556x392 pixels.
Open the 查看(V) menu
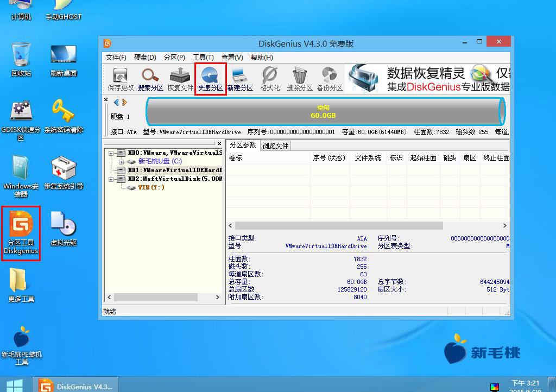[232, 58]
